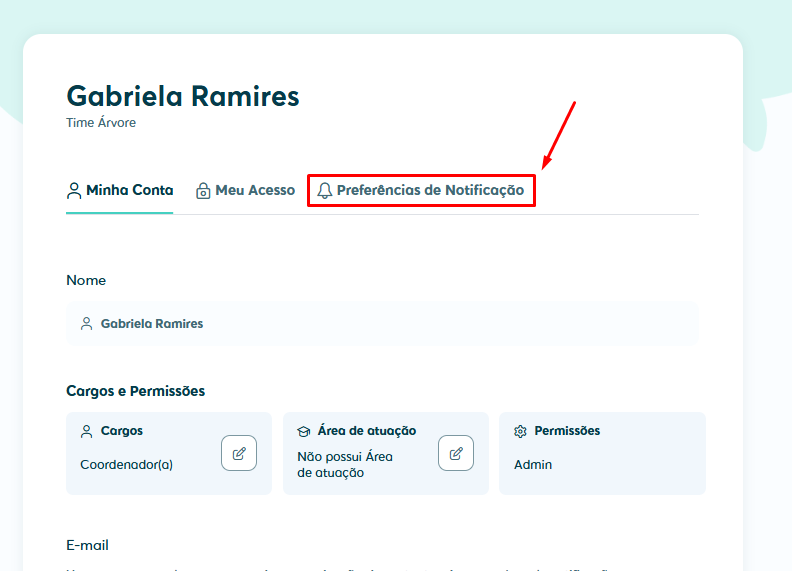The width and height of the screenshot is (792, 571).
Task: Click the lock icon beside Meu Acesso
Action: click(203, 191)
